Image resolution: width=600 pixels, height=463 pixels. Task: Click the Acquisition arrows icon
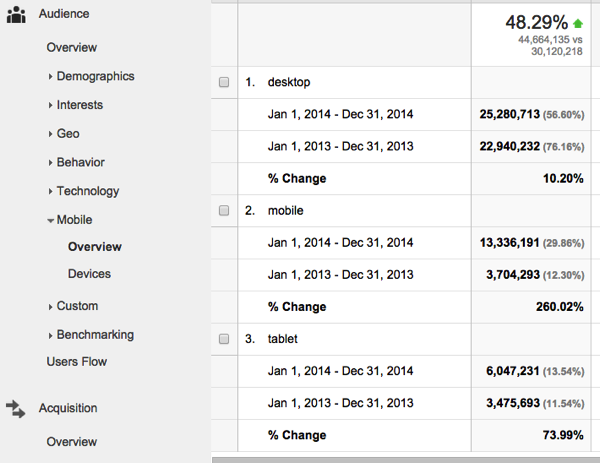click(x=16, y=409)
